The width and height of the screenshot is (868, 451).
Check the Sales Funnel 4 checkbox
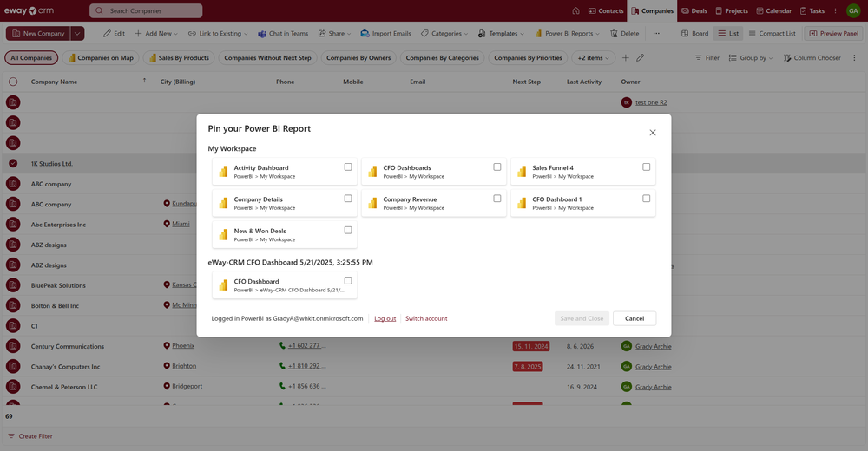click(646, 167)
